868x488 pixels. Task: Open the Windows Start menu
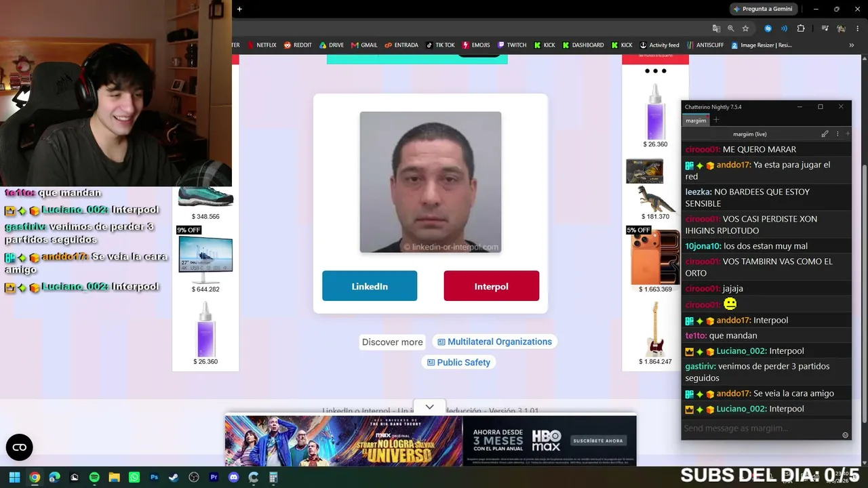click(x=14, y=477)
